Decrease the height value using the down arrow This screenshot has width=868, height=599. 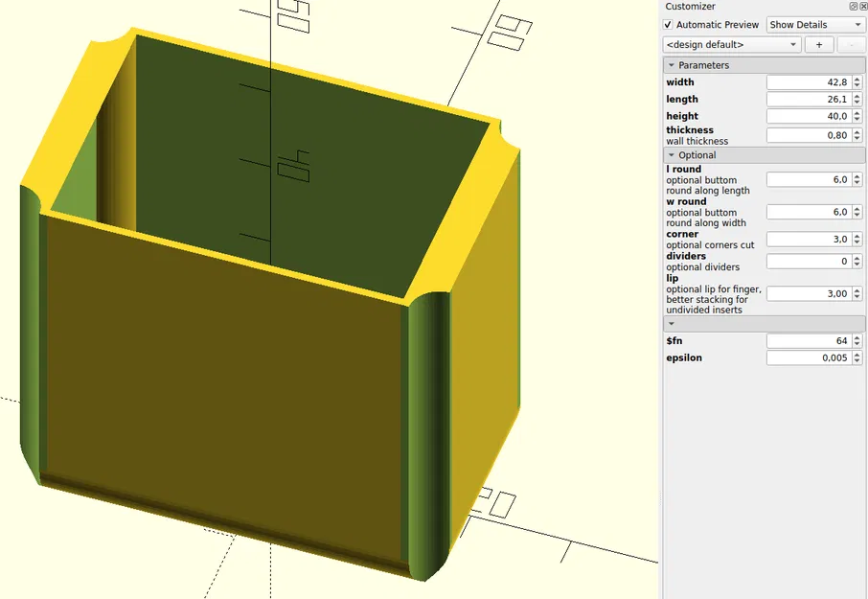[x=856, y=118]
